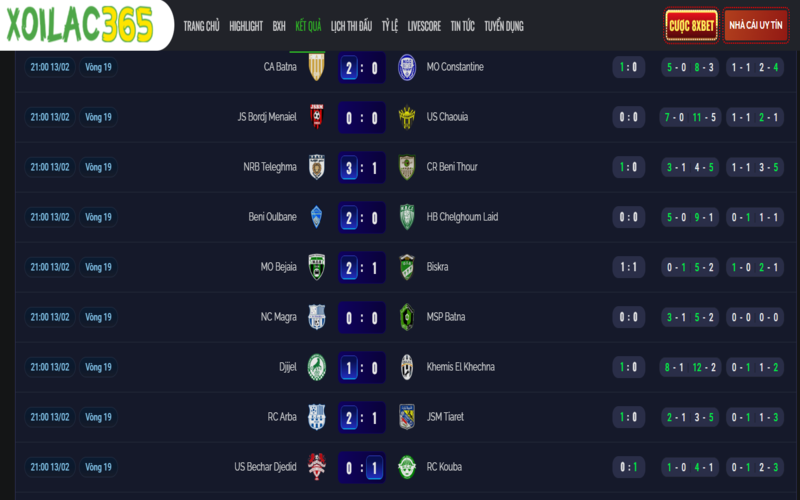Click the MO Constantine team crest
The width and height of the screenshot is (800, 500).
coord(406,67)
